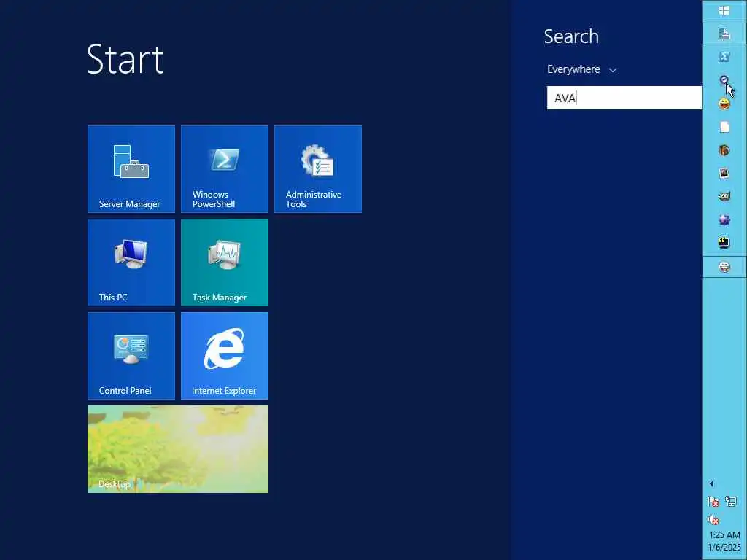Click the photo picture taskbar icon
747x560 pixels.
[x=724, y=174]
